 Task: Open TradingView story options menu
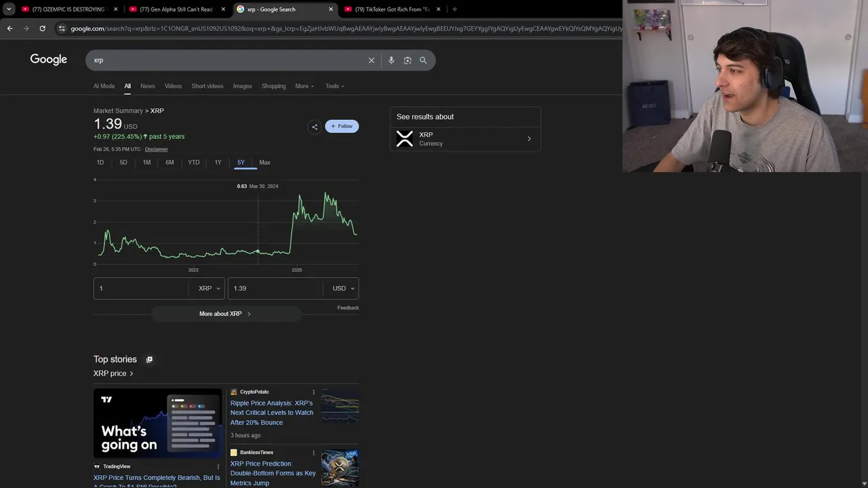click(218, 466)
